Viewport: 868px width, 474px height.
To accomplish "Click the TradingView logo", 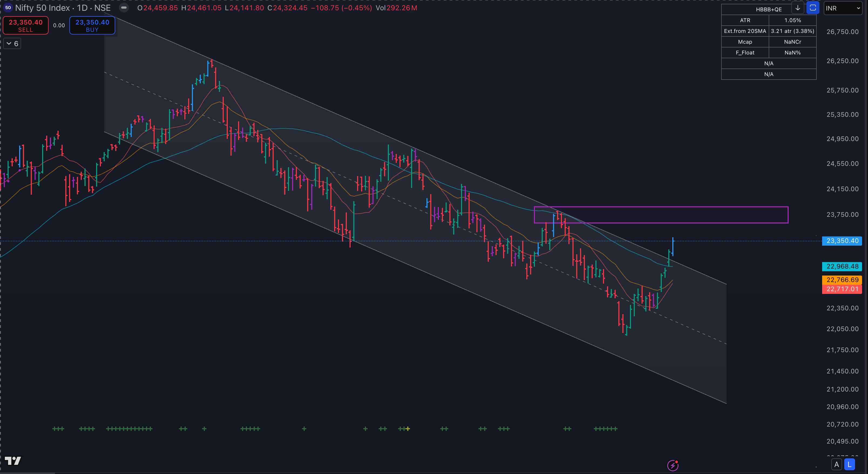I will click(13, 461).
